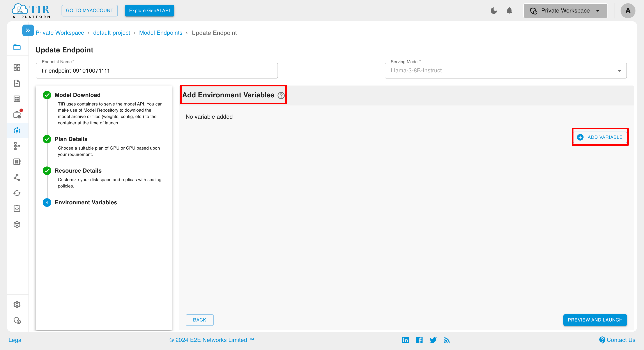This screenshot has width=644, height=350.
Task: Click the document icon in sidebar
Action: 17,83
